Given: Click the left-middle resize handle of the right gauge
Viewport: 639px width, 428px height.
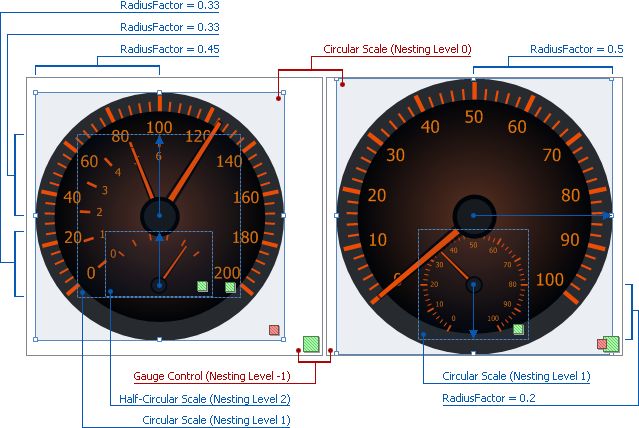Looking at the screenshot, I should point(337,215).
